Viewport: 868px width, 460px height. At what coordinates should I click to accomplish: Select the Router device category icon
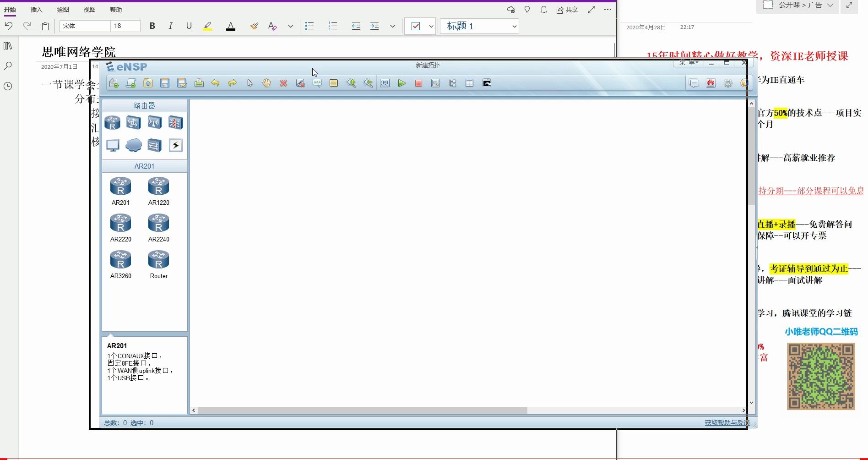(x=112, y=123)
